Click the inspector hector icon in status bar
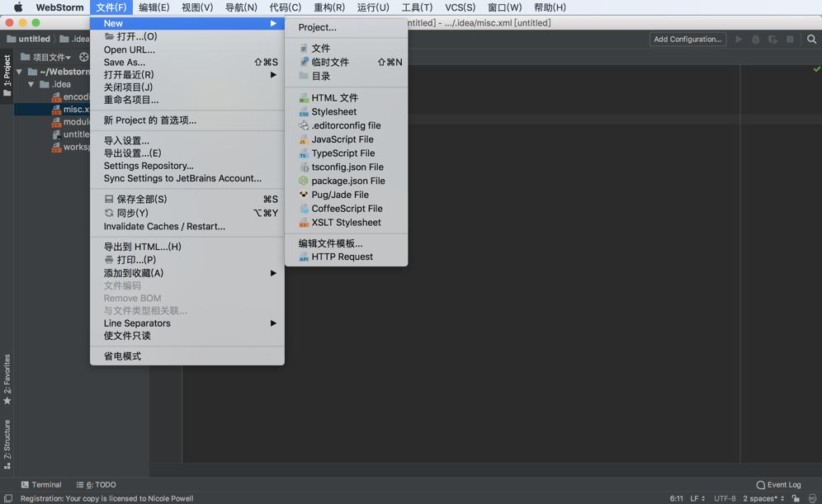The height and width of the screenshot is (504, 822). tap(812, 498)
